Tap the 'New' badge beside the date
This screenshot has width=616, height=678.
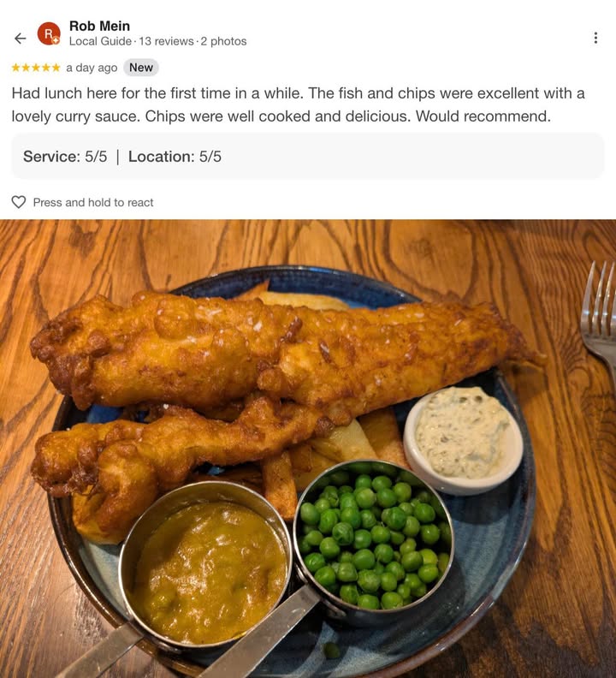coord(141,68)
